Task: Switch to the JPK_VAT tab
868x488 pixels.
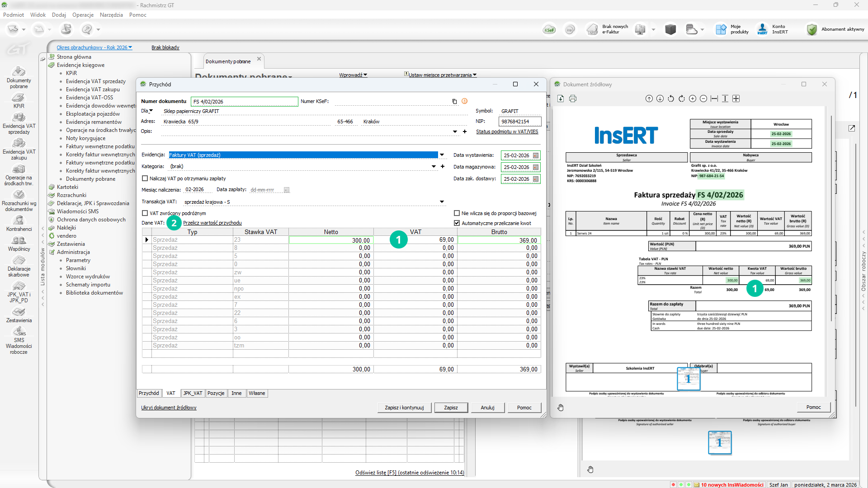Action: pyautogui.click(x=193, y=393)
